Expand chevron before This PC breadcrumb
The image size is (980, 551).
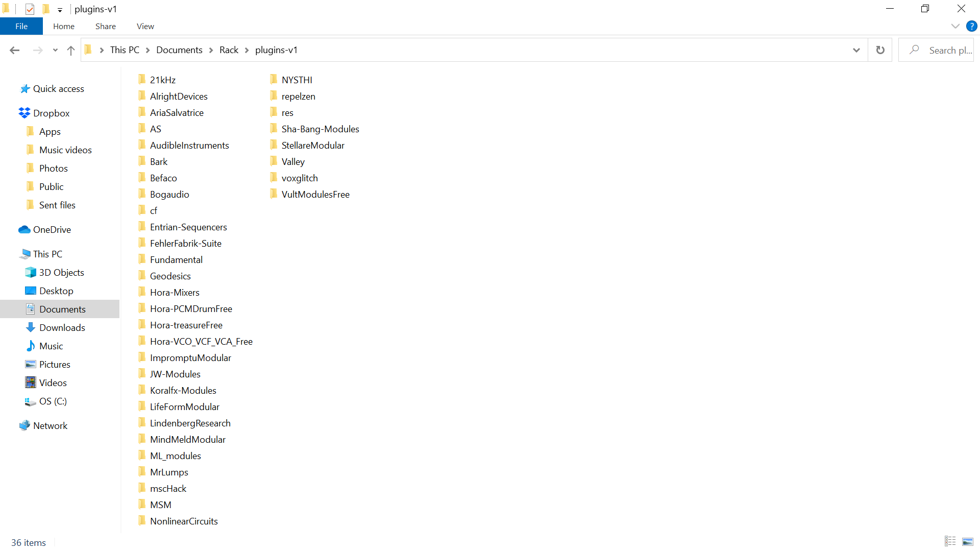point(102,50)
